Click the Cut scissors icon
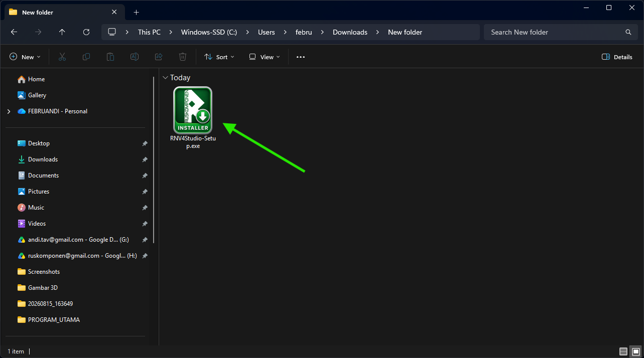 pyautogui.click(x=62, y=57)
